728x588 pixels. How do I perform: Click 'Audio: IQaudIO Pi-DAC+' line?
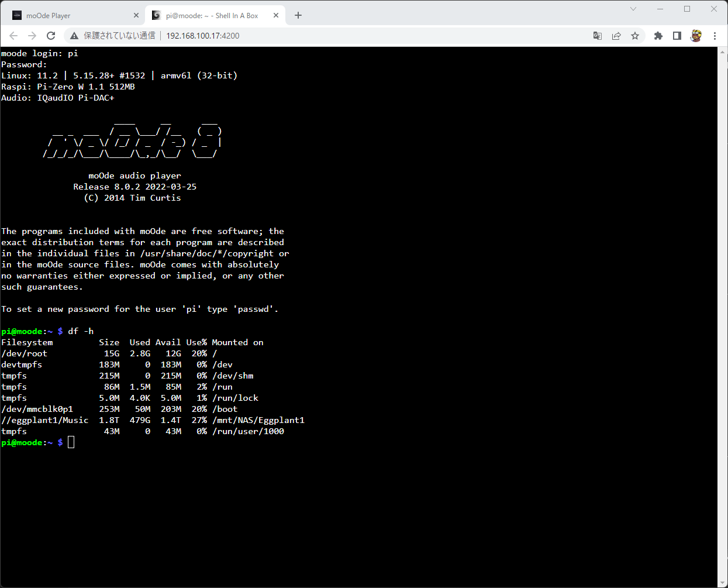coord(58,98)
